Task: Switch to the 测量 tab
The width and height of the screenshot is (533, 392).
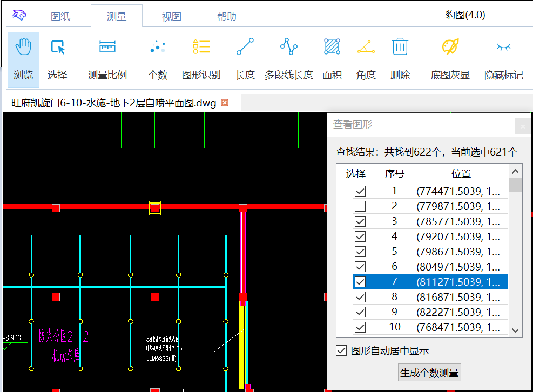Action: 117,16
